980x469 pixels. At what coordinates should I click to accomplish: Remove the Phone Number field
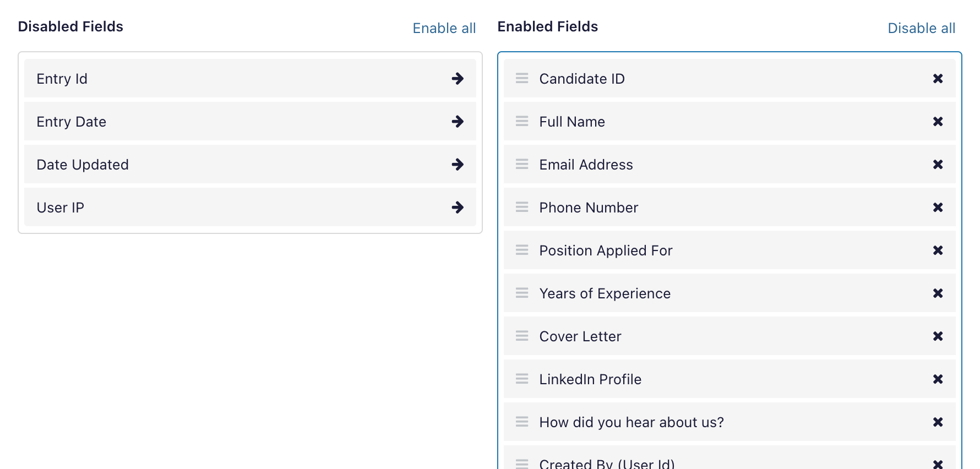[x=938, y=208]
